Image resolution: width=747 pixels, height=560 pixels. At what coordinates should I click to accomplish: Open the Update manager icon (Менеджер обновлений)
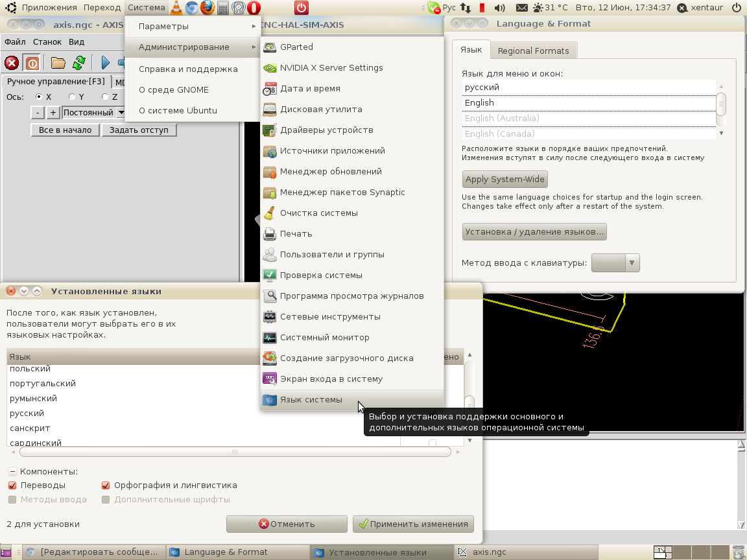tap(270, 171)
